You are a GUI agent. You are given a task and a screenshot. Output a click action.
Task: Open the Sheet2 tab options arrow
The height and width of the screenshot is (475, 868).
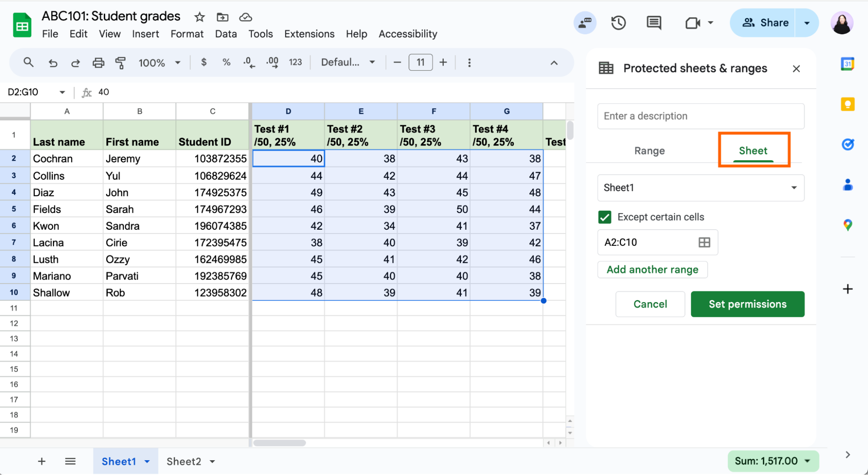212,462
